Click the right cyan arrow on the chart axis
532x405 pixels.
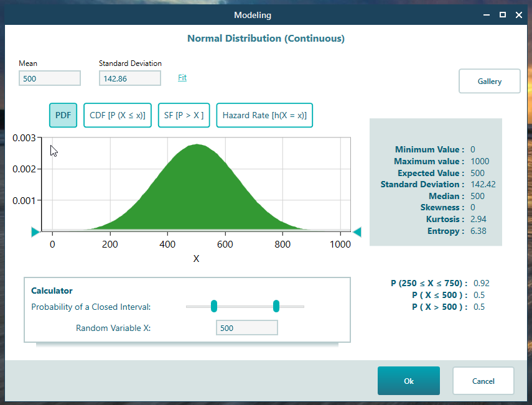[x=357, y=231]
